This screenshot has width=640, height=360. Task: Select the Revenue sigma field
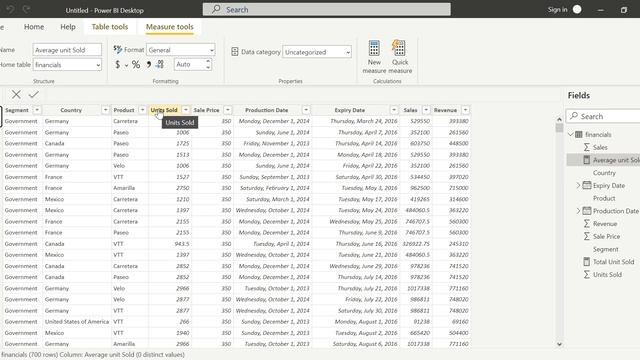point(600,224)
